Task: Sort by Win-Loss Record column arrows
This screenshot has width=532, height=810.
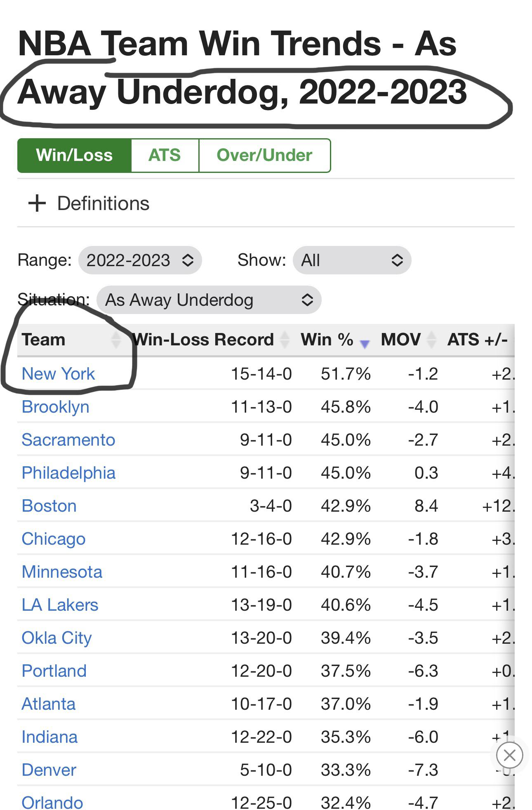Action: coord(285,340)
